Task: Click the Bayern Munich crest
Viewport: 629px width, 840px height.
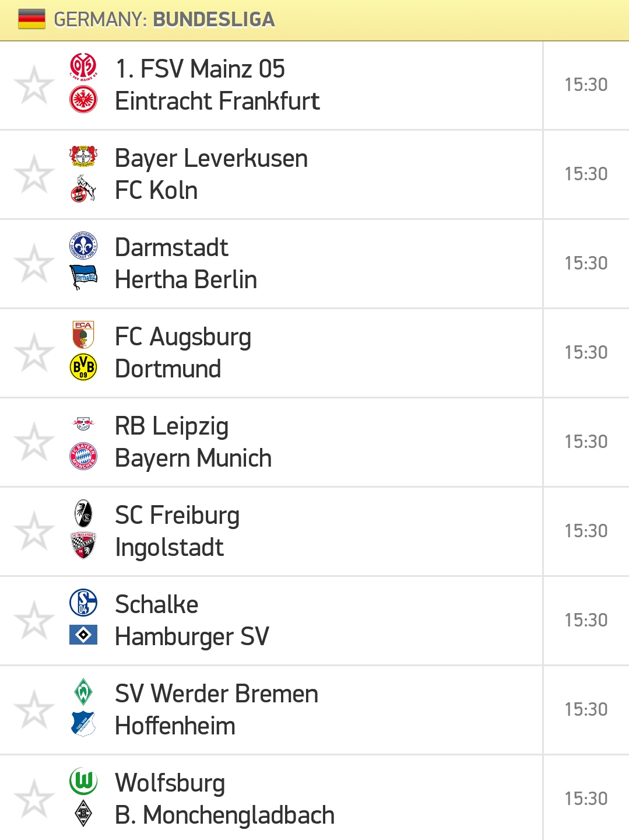Action: point(83,456)
